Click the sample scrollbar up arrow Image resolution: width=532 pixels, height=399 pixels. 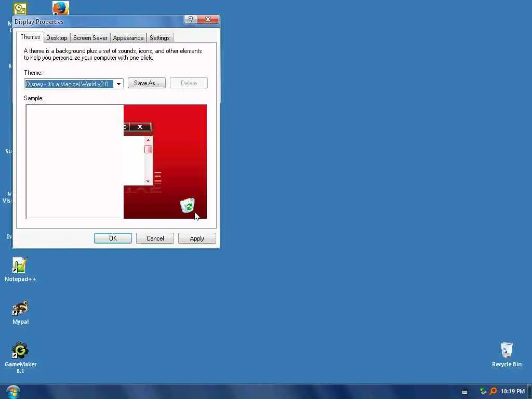[x=148, y=140]
